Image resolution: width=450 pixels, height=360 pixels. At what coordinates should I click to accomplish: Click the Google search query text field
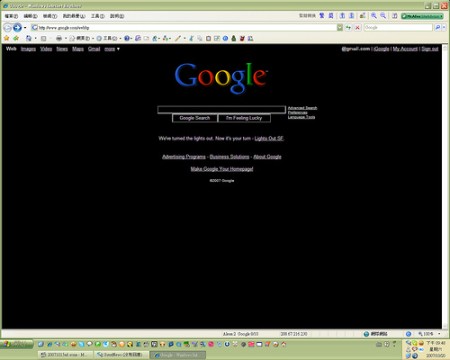221,109
